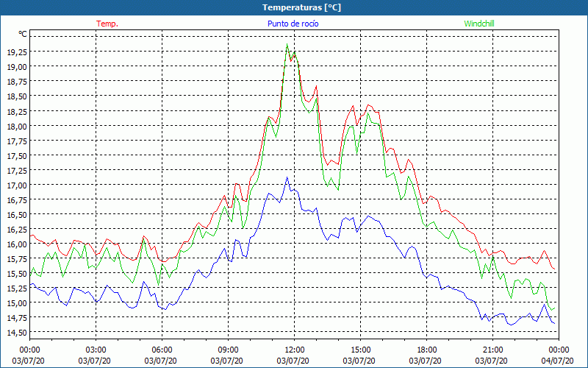The height and width of the screenshot is (368, 588).
Task: Click the 17,75 y-axis value
Action: pos(17,141)
